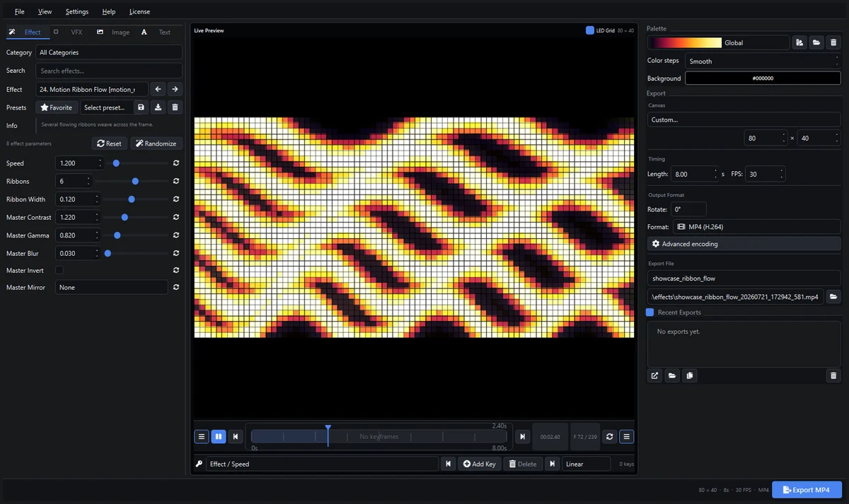Switch to the Image tab
The image size is (849, 504).
(113, 32)
